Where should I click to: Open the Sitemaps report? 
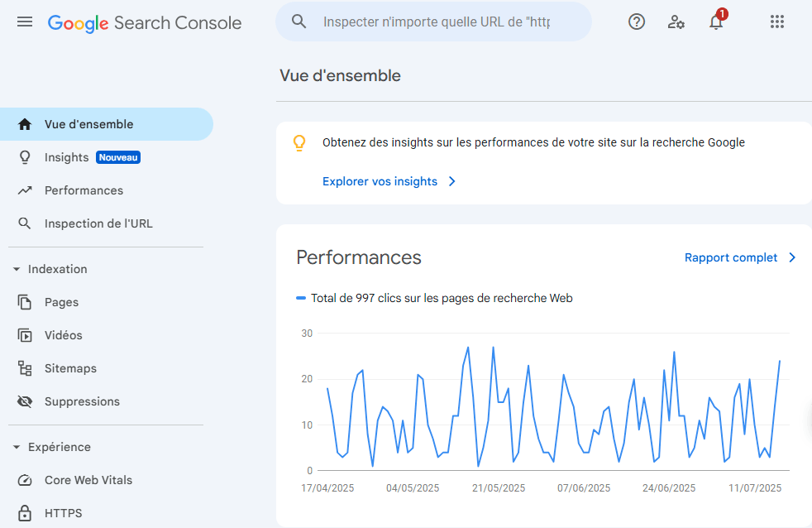[x=70, y=368]
